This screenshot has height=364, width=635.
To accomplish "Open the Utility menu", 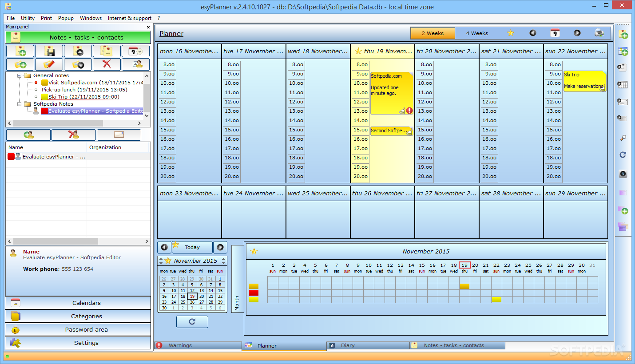I will [28, 18].
